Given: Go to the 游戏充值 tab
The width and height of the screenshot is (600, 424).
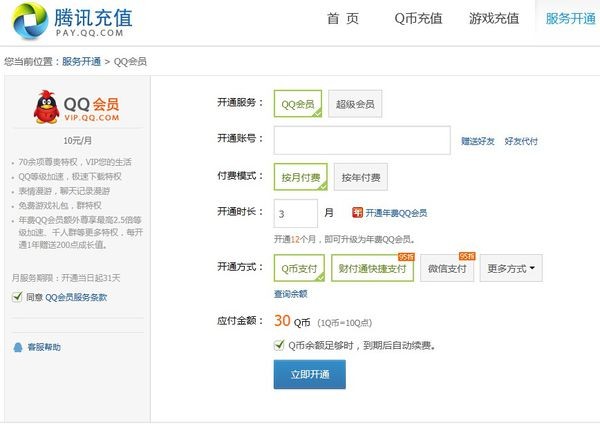Looking at the screenshot, I should tap(494, 19).
